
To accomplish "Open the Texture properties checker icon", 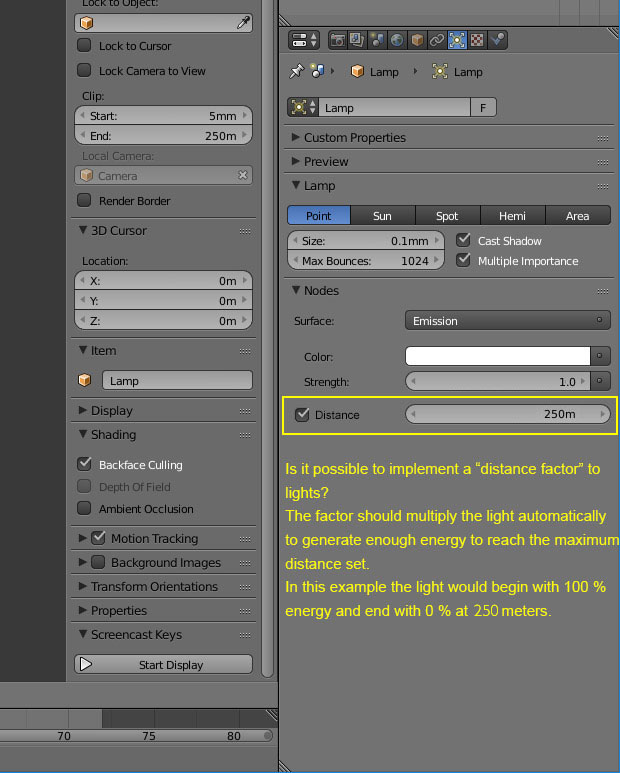I will (477, 40).
